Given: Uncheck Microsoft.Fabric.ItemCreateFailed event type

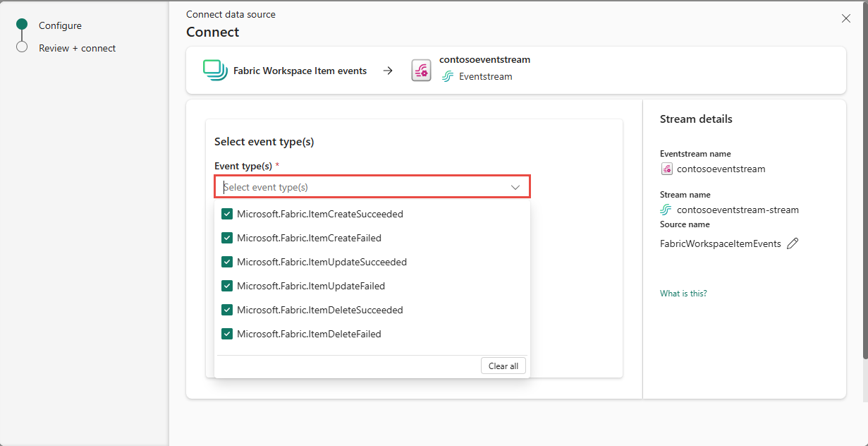Looking at the screenshot, I should (x=227, y=238).
